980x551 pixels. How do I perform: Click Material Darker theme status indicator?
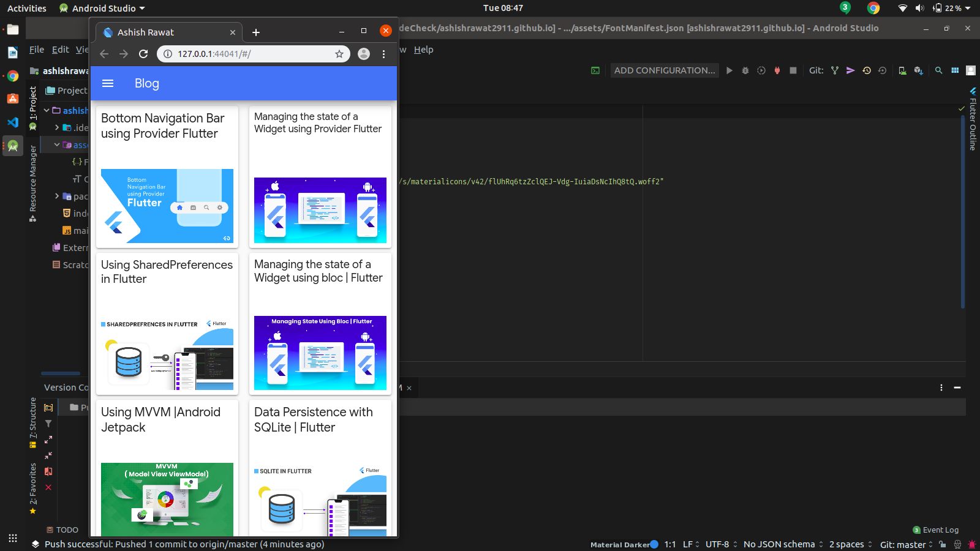(x=624, y=544)
